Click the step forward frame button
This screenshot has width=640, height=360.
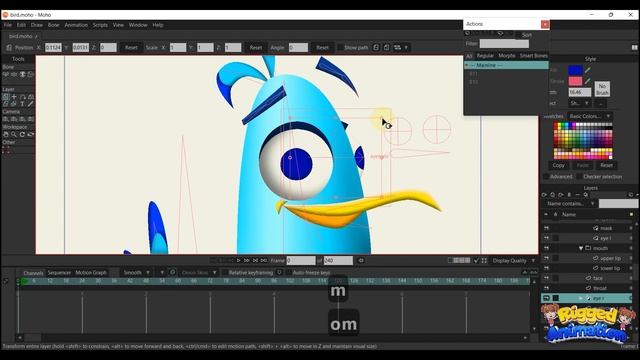click(247, 260)
